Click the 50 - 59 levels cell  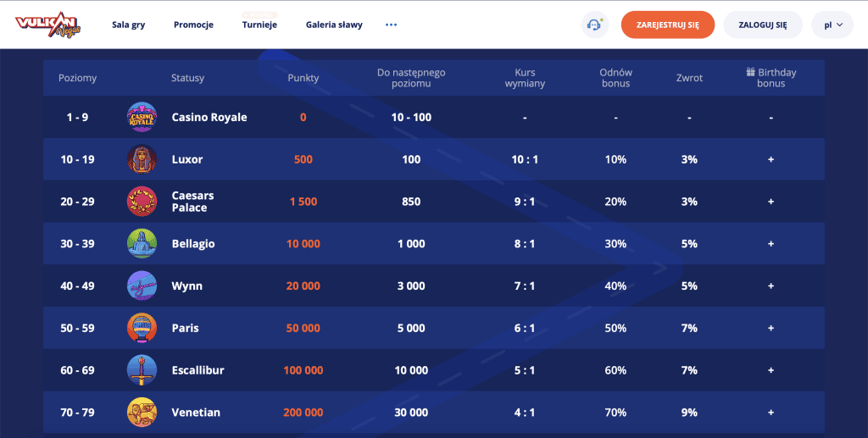(77, 328)
